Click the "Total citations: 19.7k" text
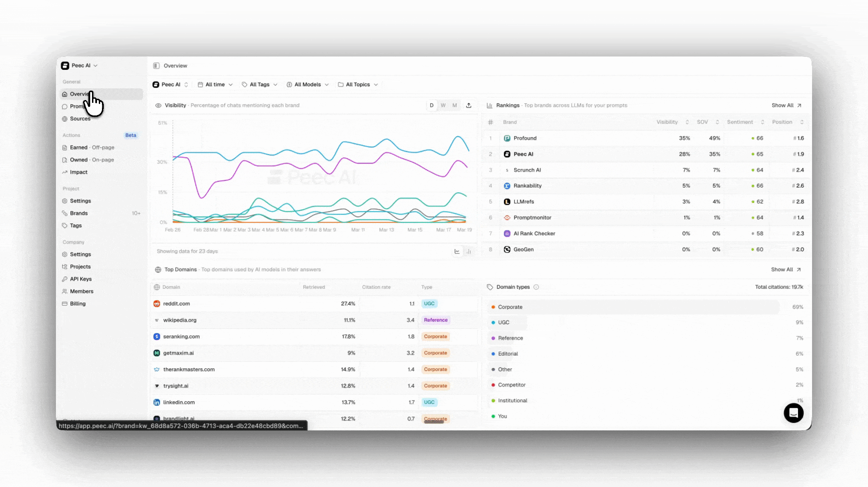Viewport: 868px width, 487px height. (x=779, y=287)
